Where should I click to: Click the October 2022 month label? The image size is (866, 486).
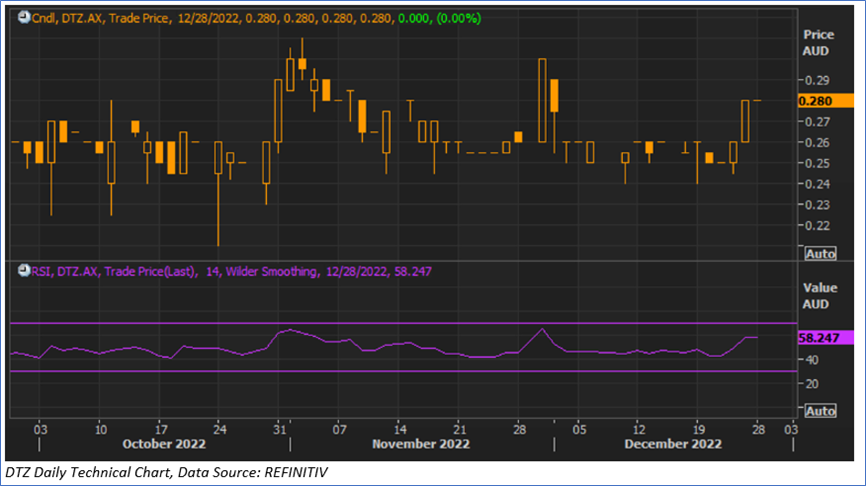coord(164,444)
